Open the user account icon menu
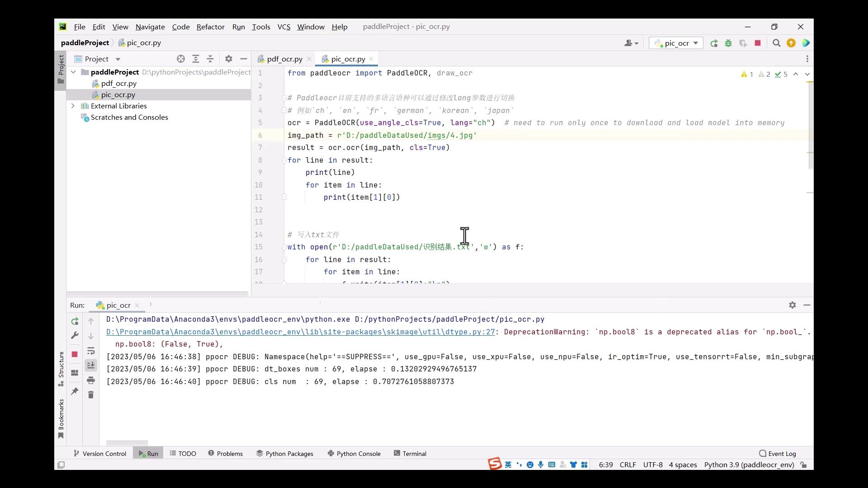 631,43
